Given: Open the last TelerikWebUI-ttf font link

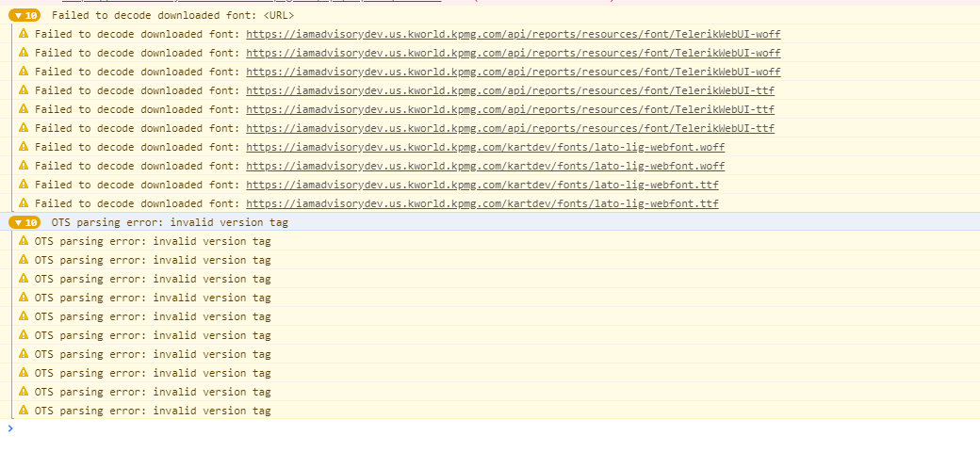Looking at the screenshot, I should (x=510, y=128).
